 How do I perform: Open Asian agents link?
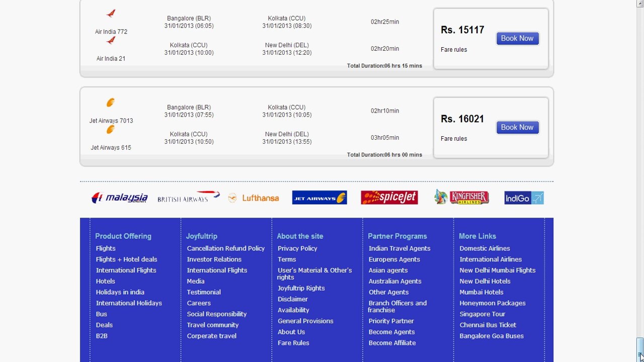pos(388,270)
